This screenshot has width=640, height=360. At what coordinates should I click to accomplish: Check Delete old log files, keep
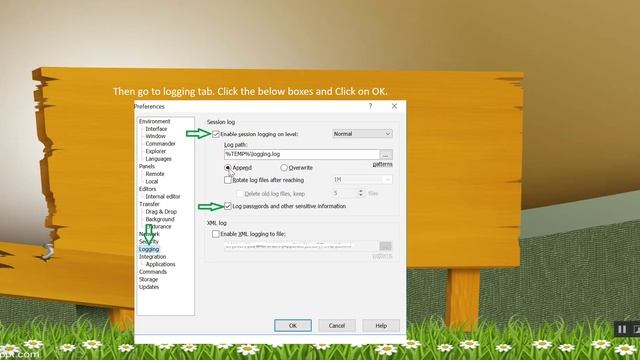point(240,194)
